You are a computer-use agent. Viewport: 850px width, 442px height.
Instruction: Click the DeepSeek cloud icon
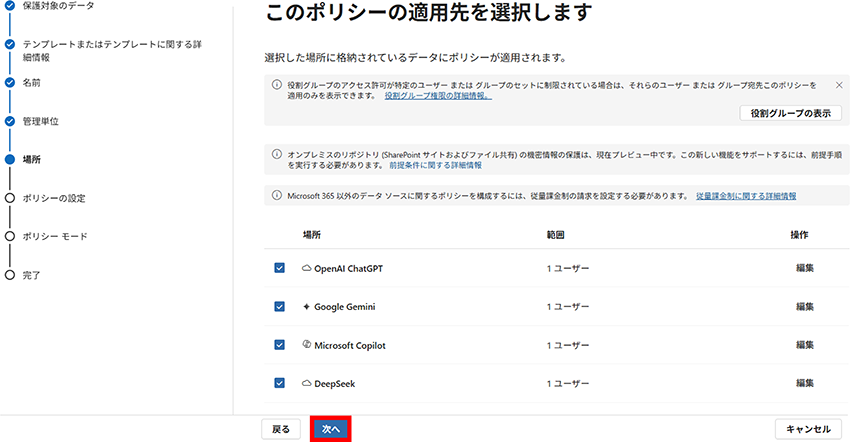[x=307, y=383]
